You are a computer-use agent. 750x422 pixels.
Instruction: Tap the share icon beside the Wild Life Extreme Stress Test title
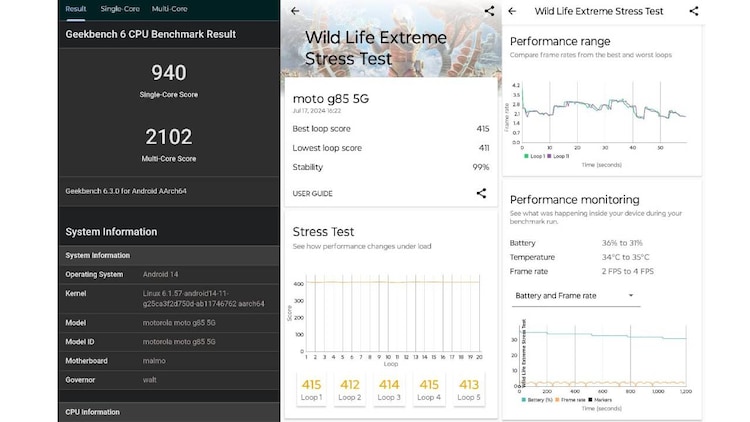point(694,12)
